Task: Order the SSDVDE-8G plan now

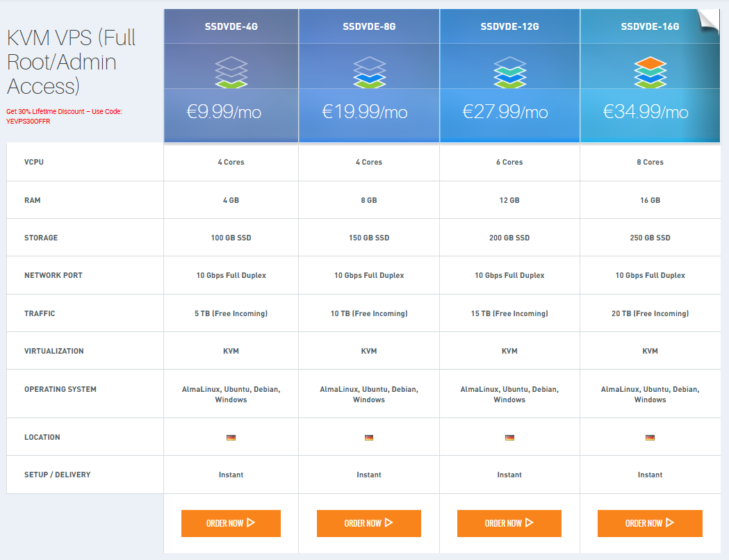Action: [369, 523]
